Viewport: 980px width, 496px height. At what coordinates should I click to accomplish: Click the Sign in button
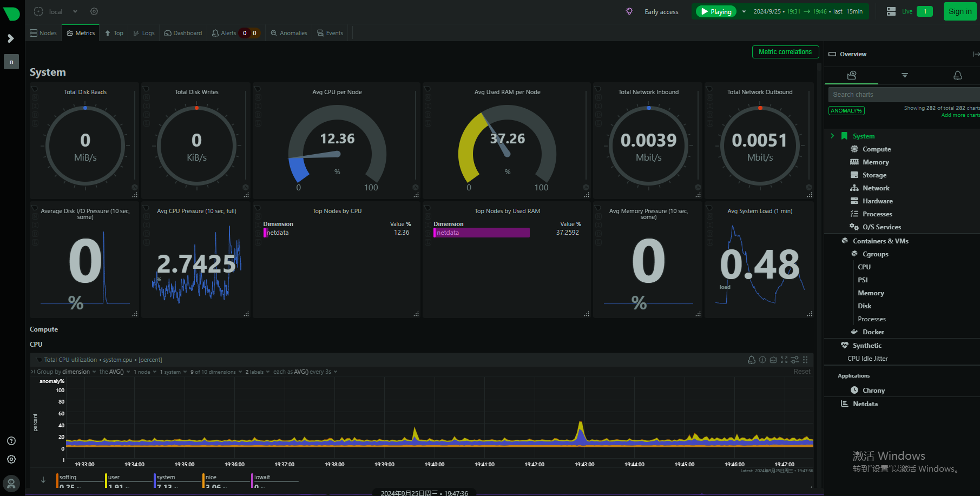960,11
